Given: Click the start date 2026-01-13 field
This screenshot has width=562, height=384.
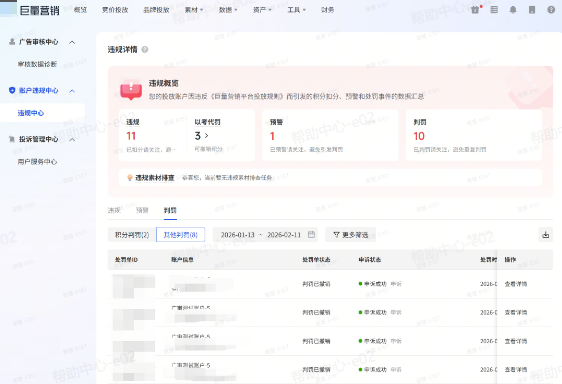Looking at the screenshot, I should [x=237, y=235].
